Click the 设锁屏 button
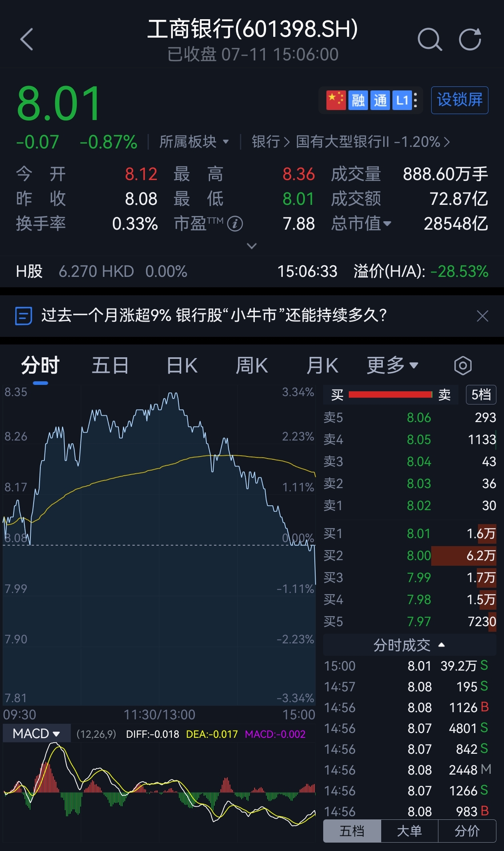The width and height of the screenshot is (504, 851). [460, 100]
